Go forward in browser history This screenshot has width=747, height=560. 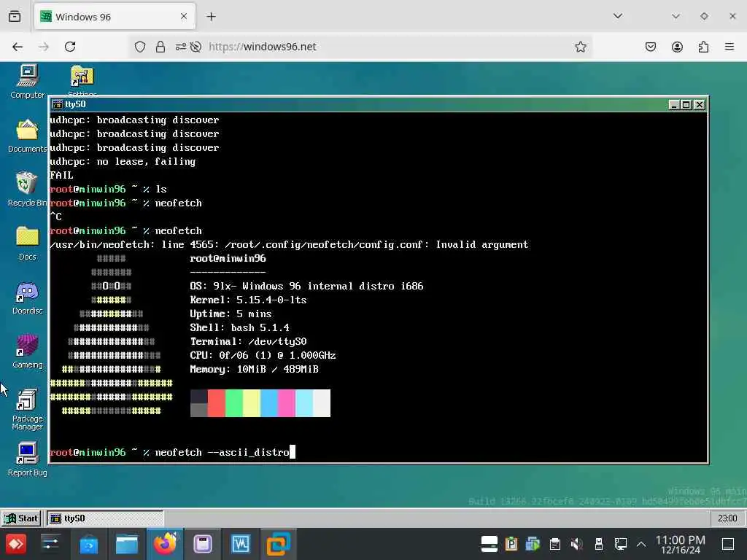coord(44,47)
